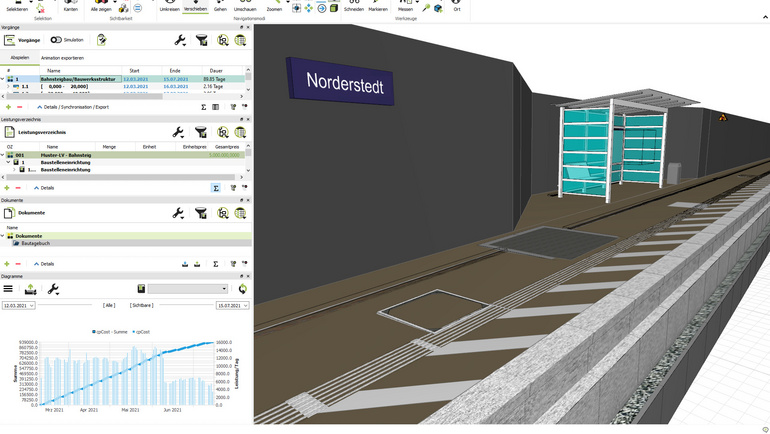770x434 pixels.
Task: Click the highlighted sigma icon in Leistungsverzeichnis footer
Action: (216, 188)
